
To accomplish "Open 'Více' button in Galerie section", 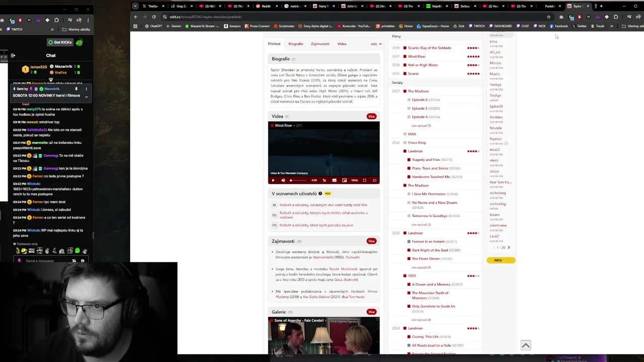I will (x=371, y=312).
